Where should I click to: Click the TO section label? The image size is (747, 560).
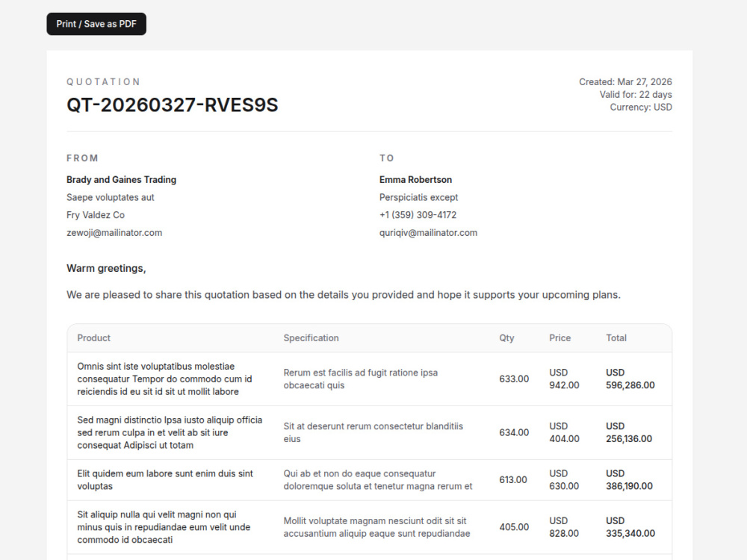click(386, 158)
